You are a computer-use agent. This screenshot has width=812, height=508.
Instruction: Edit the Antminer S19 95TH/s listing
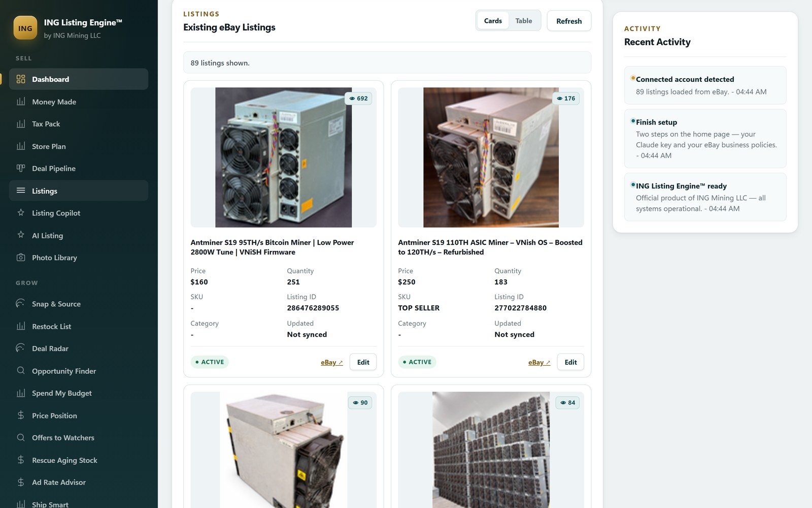pos(363,362)
